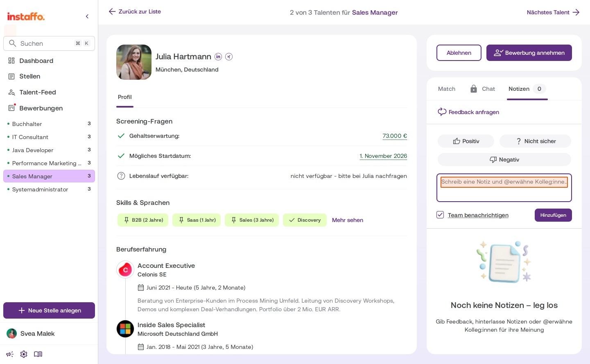Open the documentation book icon

pyautogui.click(x=38, y=354)
